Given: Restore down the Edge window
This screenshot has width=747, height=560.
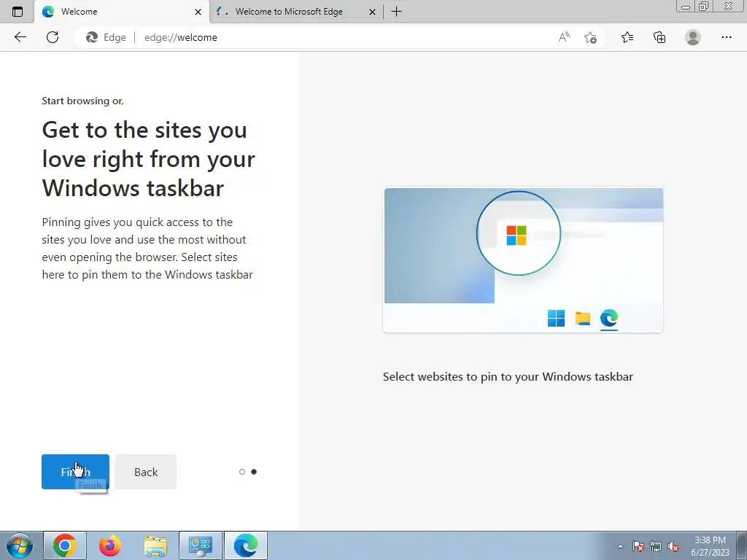Looking at the screenshot, I should pyautogui.click(x=704, y=7).
